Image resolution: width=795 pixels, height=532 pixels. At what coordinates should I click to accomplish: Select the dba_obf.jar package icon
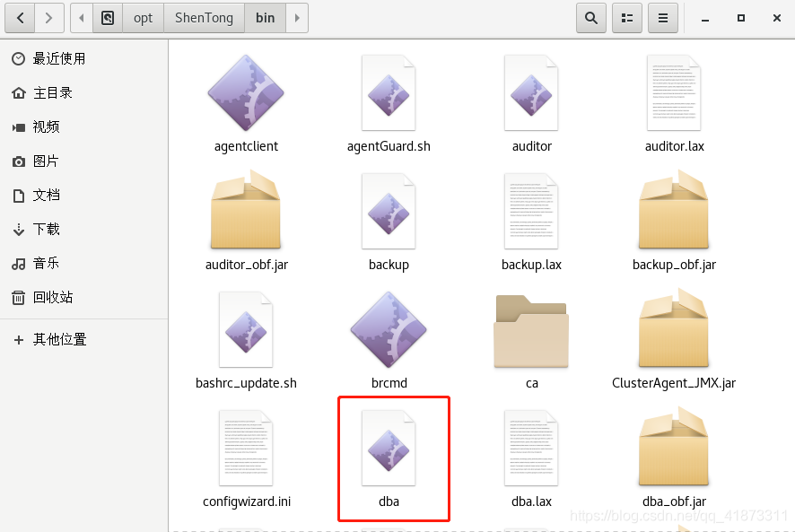click(x=674, y=447)
